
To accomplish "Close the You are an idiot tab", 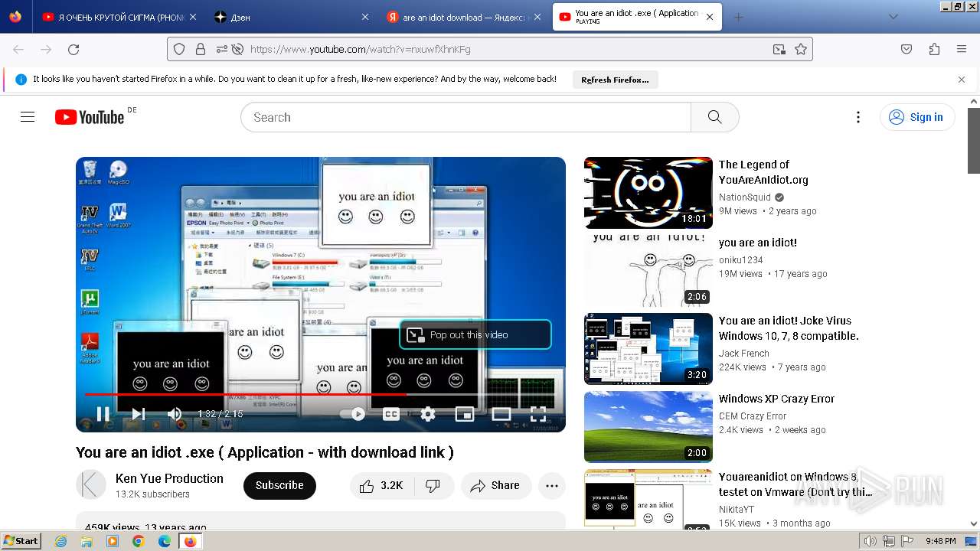I will pos(710,17).
